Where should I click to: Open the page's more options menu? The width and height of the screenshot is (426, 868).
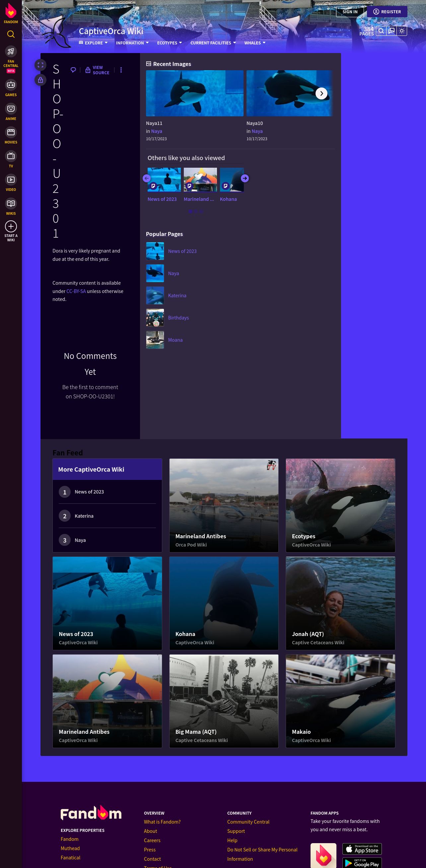pos(121,70)
